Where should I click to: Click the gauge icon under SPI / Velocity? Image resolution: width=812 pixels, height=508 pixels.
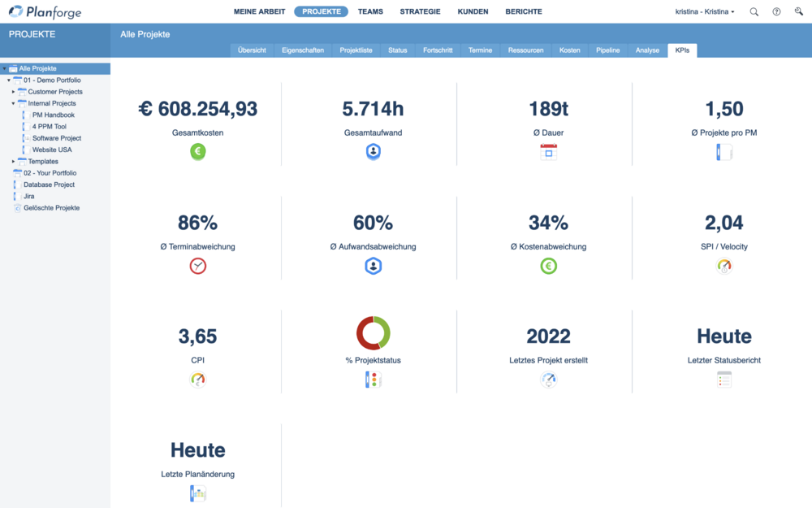coord(724,266)
